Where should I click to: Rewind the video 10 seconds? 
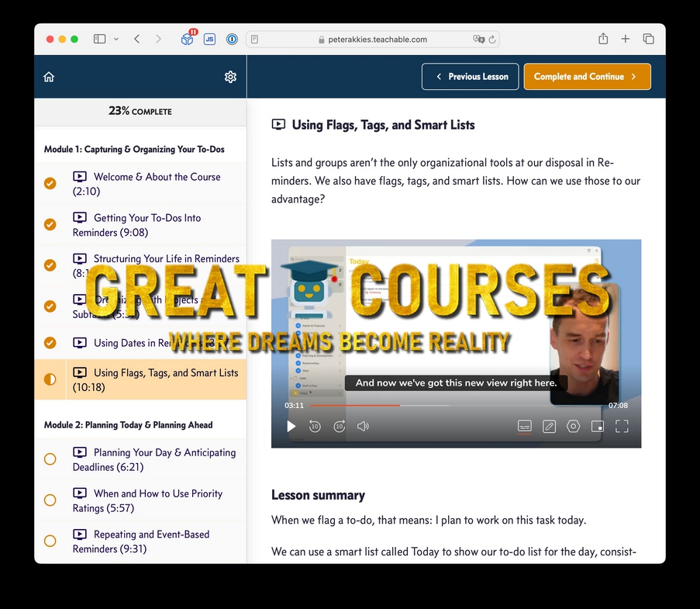click(x=315, y=426)
